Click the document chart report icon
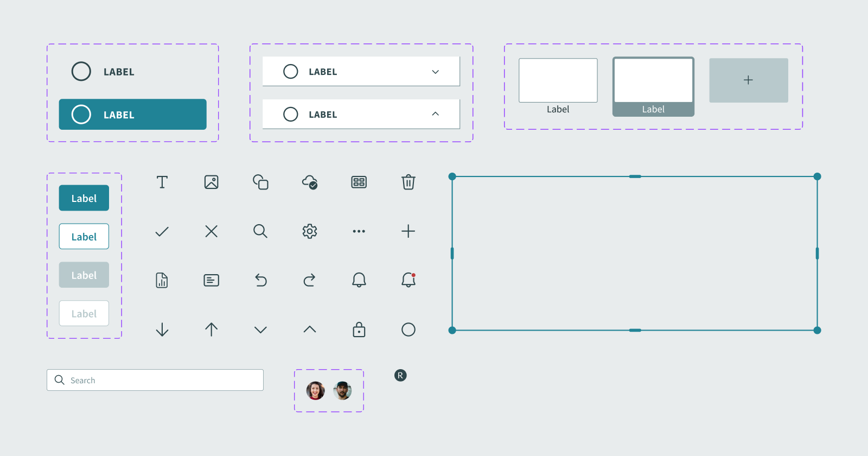Viewport: 868px width, 456px height. [162, 280]
